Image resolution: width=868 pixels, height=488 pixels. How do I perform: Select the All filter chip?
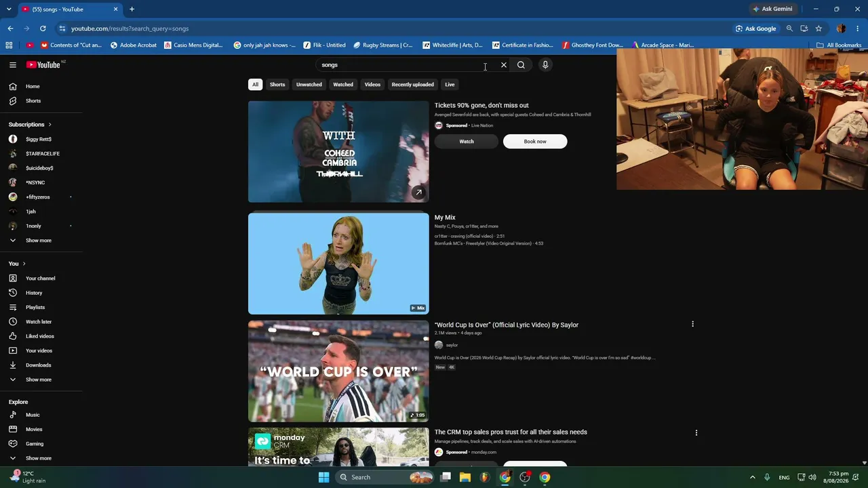pyautogui.click(x=255, y=85)
